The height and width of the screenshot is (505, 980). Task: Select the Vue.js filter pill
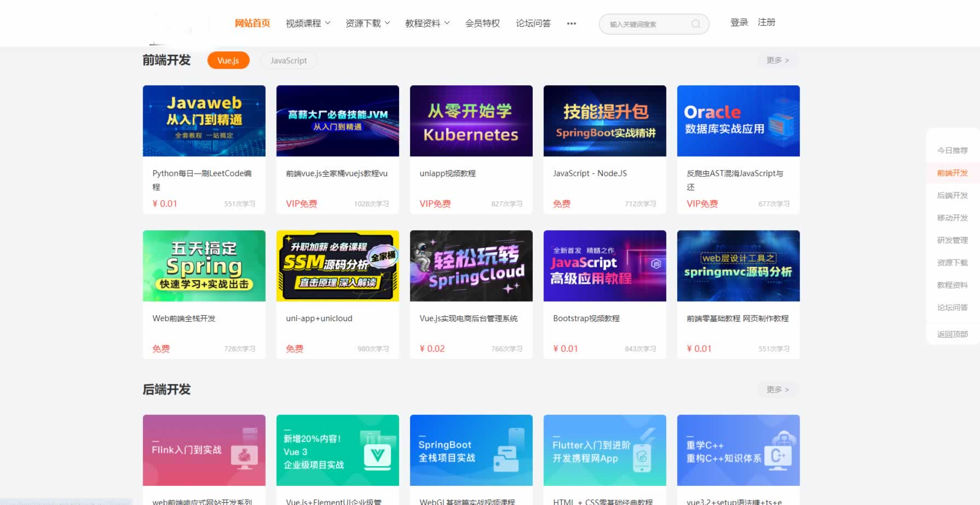(228, 61)
